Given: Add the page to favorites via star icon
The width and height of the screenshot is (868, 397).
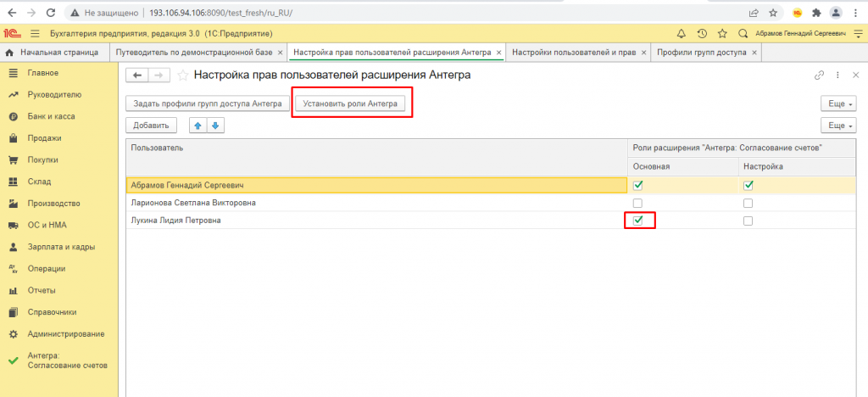Looking at the screenshot, I should (183, 75).
